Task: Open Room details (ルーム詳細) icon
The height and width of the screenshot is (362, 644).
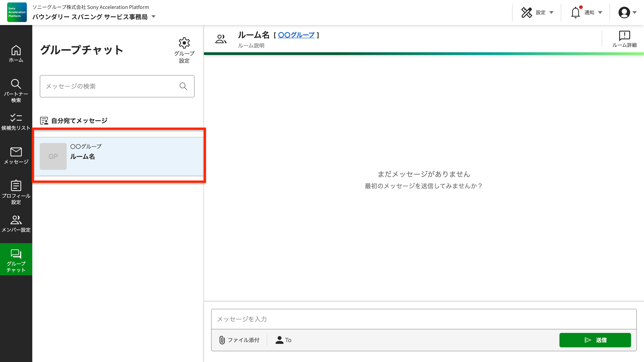Action: [624, 39]
